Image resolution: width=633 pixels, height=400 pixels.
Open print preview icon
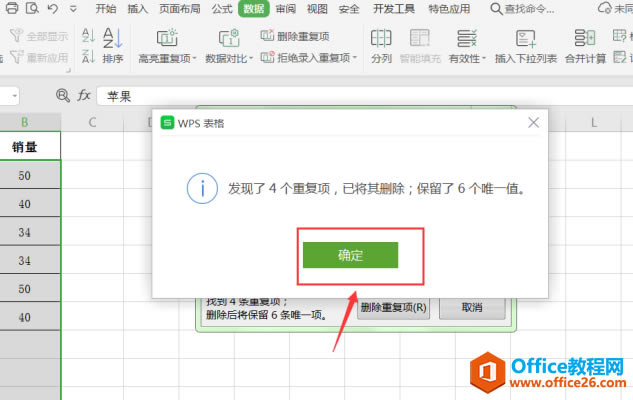32,8
